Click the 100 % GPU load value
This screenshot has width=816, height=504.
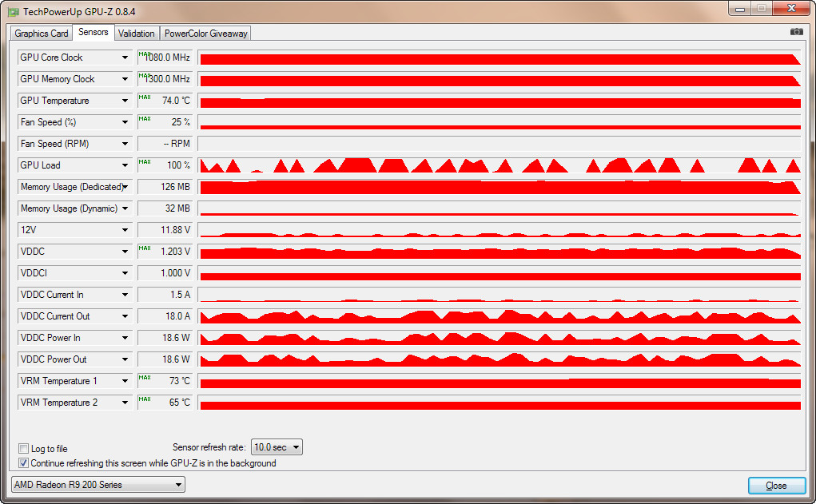[165, 165]
